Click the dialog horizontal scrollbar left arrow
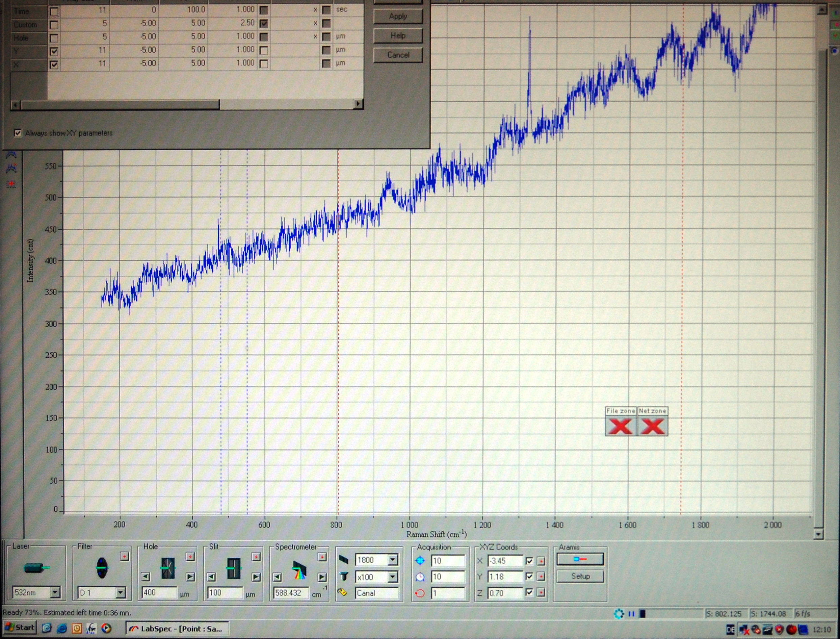Screen dimensions: 840x639 pos(16,105)
